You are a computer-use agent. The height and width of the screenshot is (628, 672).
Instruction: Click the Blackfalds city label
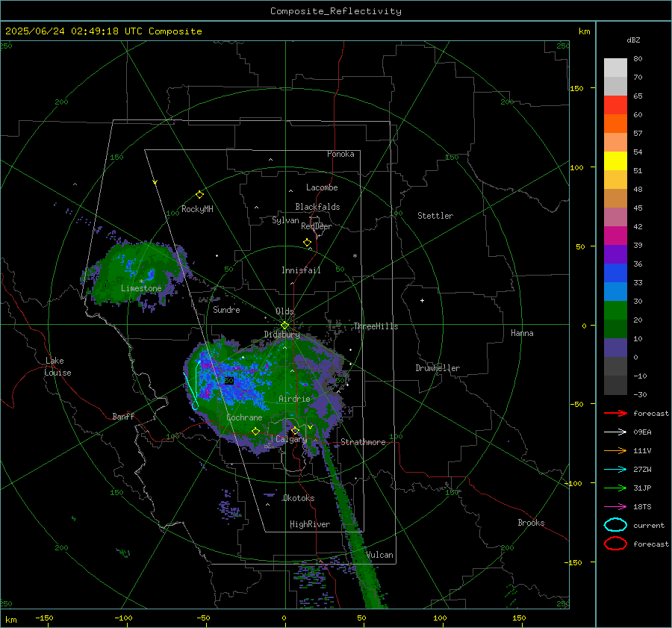click(317, 207)
